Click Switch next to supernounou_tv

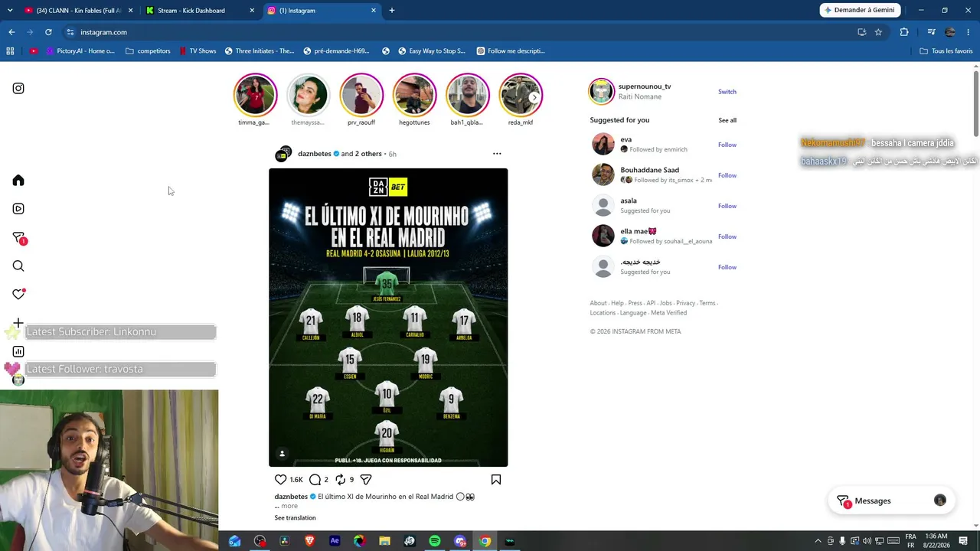coord(727,92)
